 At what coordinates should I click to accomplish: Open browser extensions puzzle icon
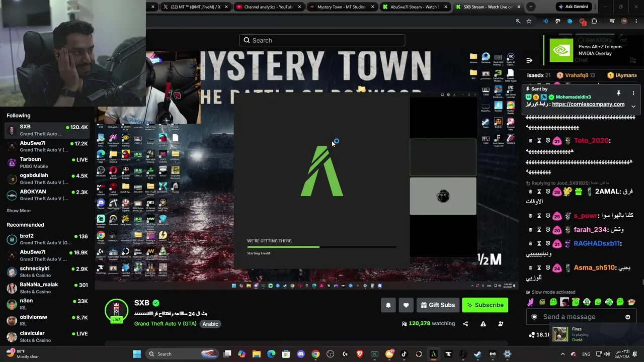pos(594,21)
